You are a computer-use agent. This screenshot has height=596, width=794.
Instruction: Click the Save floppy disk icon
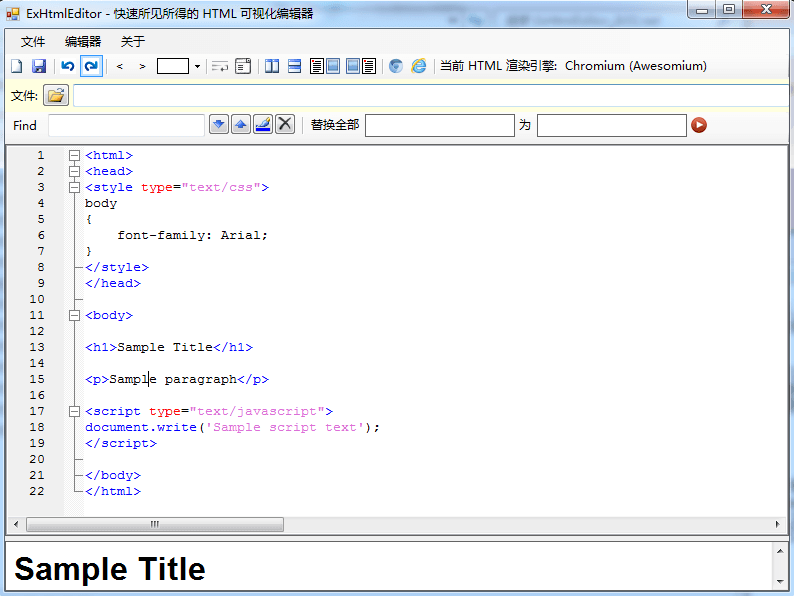tap(39, 66)
